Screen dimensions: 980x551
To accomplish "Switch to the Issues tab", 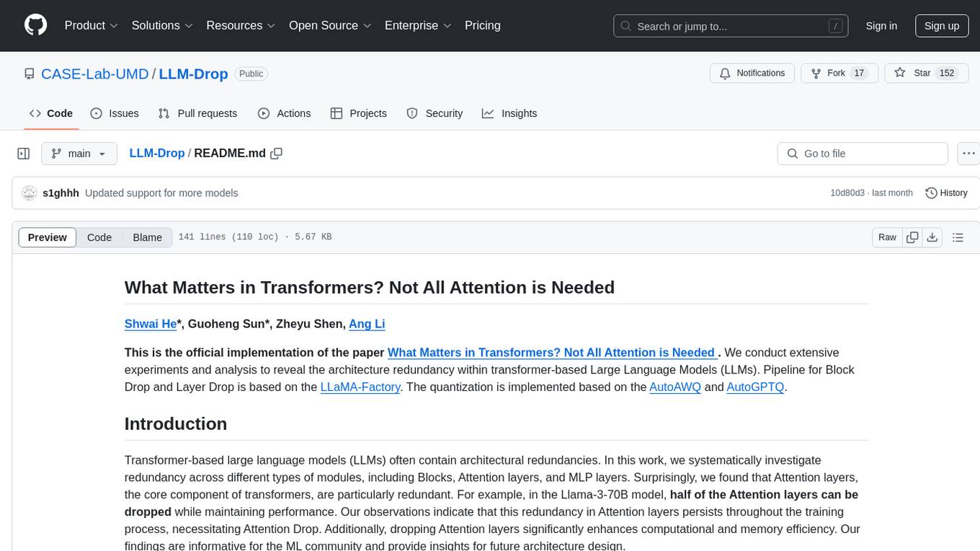I will click(x=115, y=113).
